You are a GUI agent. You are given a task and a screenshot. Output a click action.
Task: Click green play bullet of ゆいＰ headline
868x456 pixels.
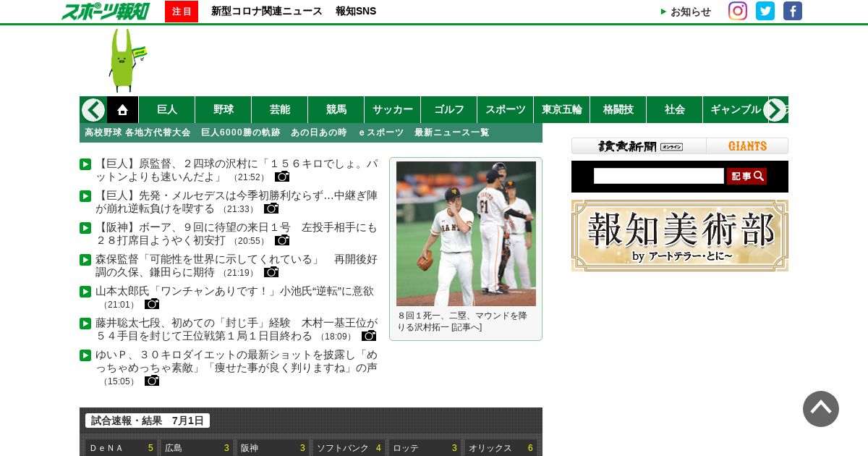tap(85, 355)
